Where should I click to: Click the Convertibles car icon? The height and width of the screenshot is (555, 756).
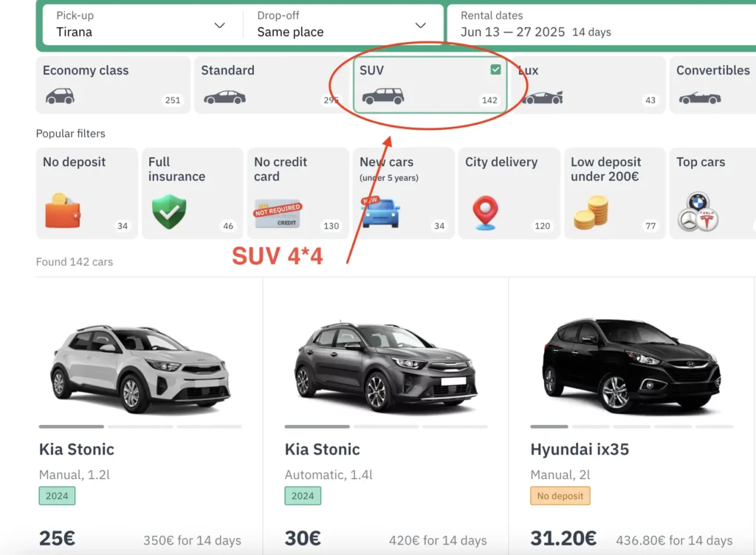pos(700,98)
